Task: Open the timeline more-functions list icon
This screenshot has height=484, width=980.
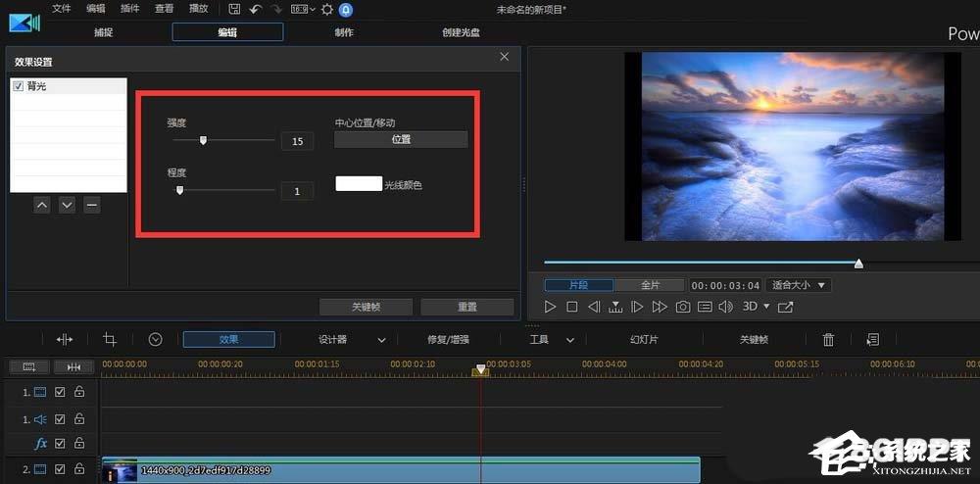Action: [x=873, y=339]
